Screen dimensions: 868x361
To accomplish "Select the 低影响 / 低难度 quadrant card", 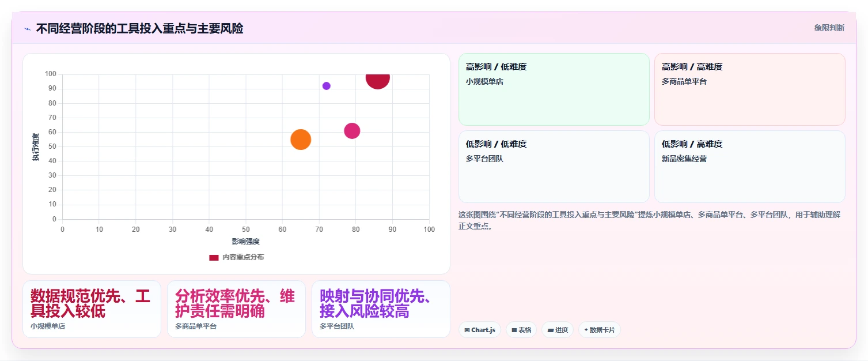I will coord(554,167).
